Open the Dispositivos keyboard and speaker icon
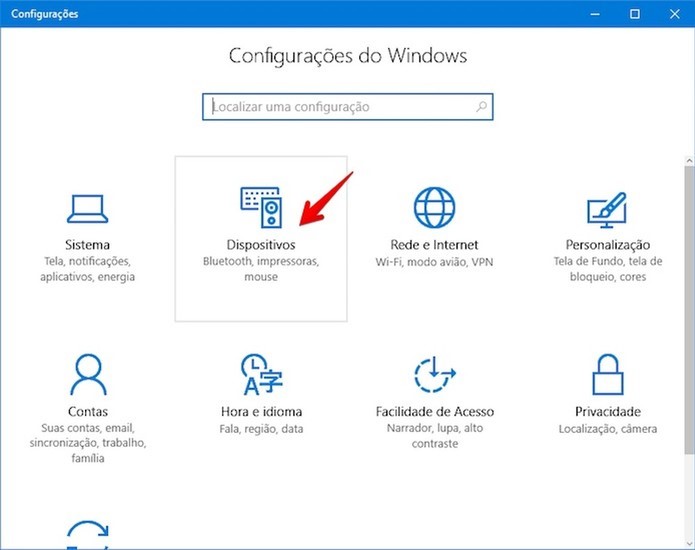695x550 pixels. point(262,207)
